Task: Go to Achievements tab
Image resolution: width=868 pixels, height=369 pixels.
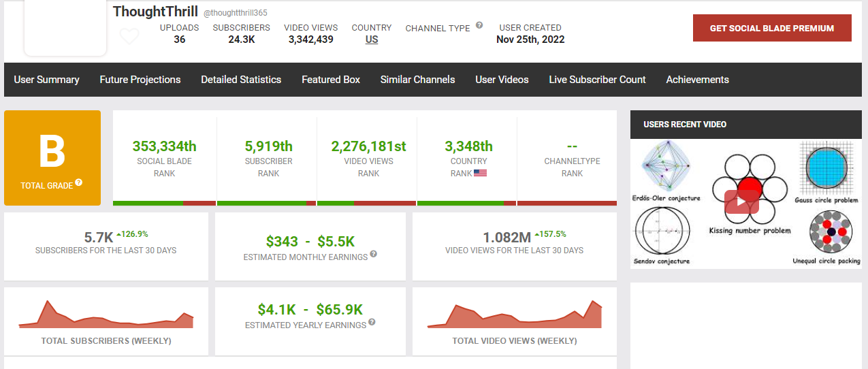Action: click(697, 80)
